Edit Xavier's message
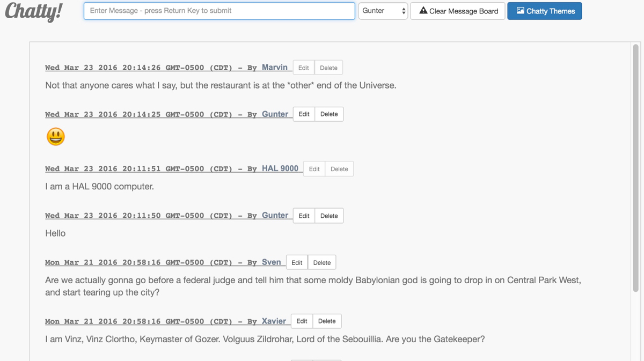Screen dimensions: 644x361 tap(302, 321)
